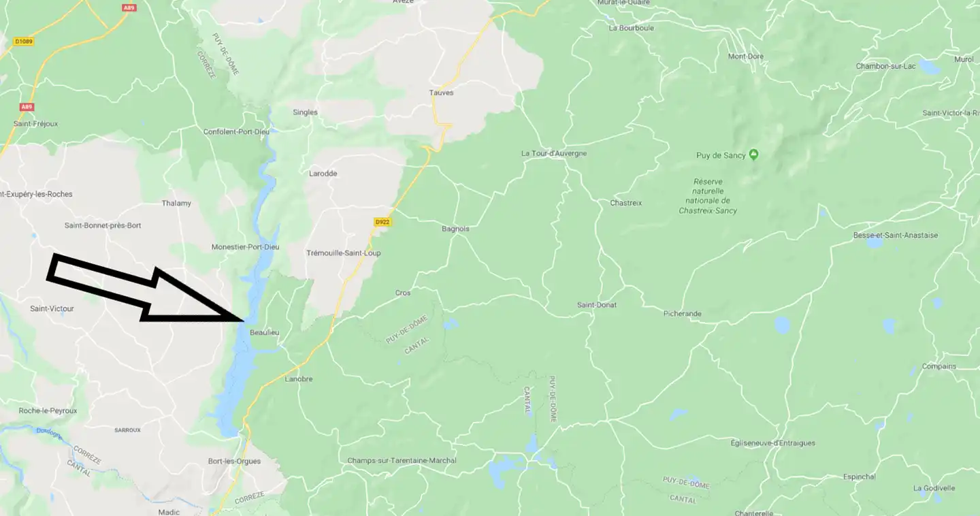Screen dimensions: 980x516
Task: Select the Bort-les-Orgues town label
Action: (234, 461)
